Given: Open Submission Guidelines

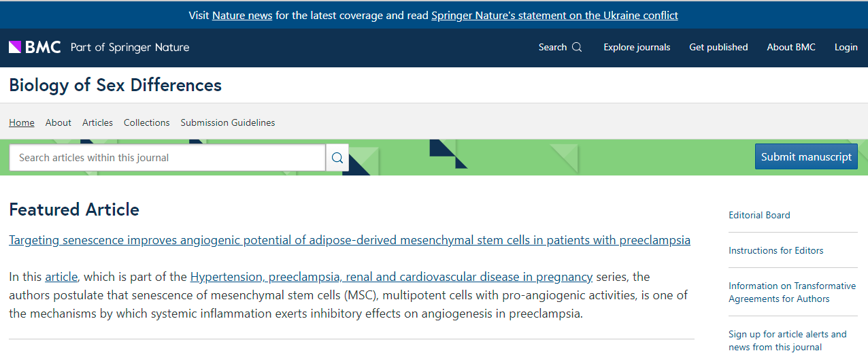Looking at the screenshot, I should click(228, 122).
